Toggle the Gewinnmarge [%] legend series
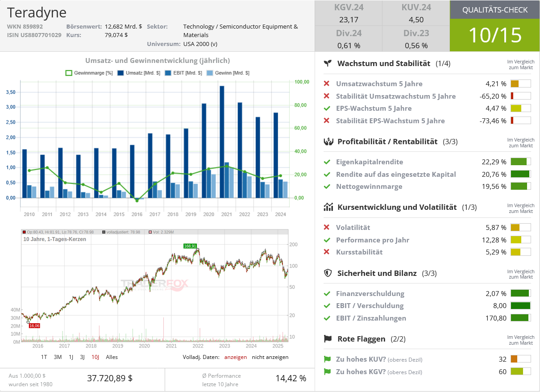 (89, 73)
